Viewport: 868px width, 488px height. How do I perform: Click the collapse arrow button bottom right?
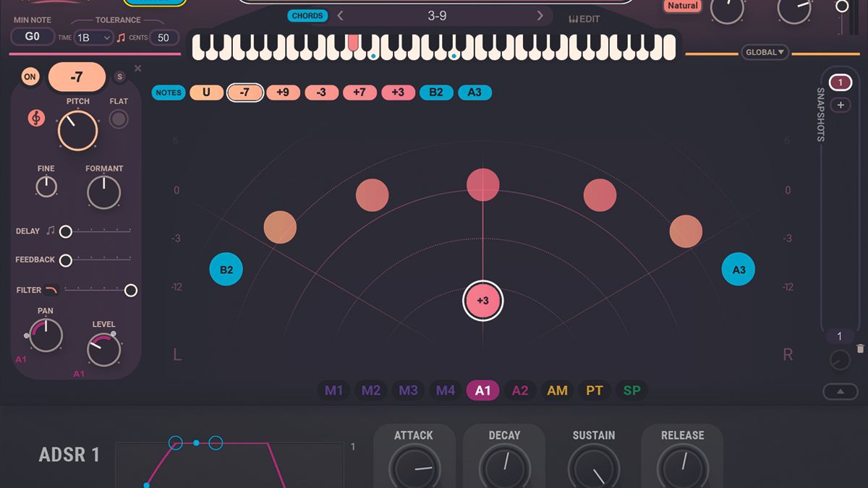point(839,390)
